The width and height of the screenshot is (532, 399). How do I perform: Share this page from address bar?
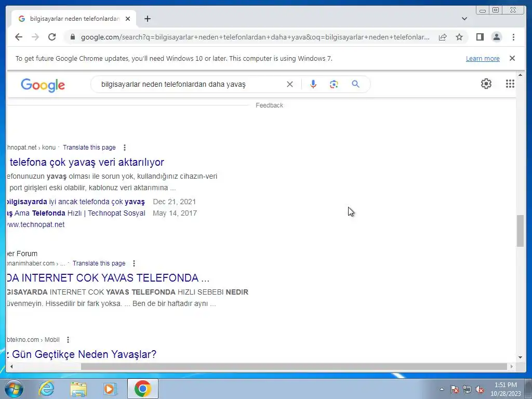pos(443,37)
